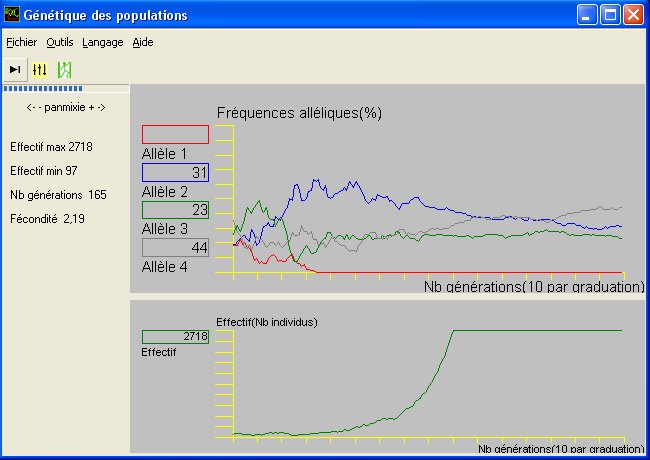650x460 pixels.
Task: Click the Nb générations 165 label
Action: pyautogui.click(x=58, y=194)
